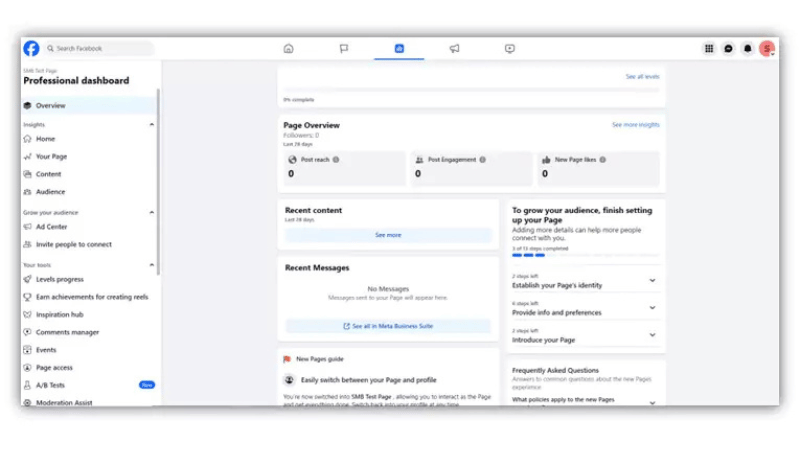Click the sidebar scrollbar

click(158, 181)
